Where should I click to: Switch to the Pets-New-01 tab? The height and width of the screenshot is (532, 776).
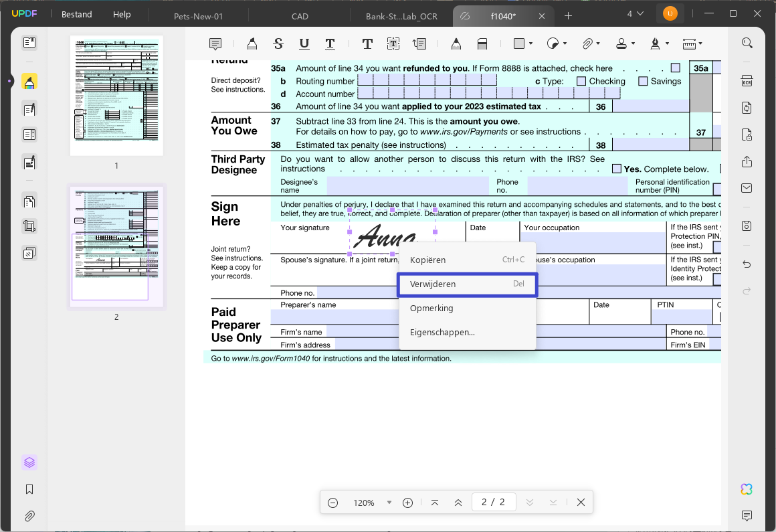click(x=199, y=16)
